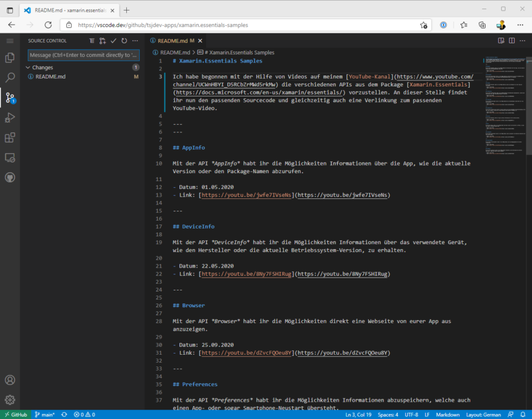Open README.md preview to the side
This screenshot has width=532, height=419.
pyautogui.click(x=500, y=40)
